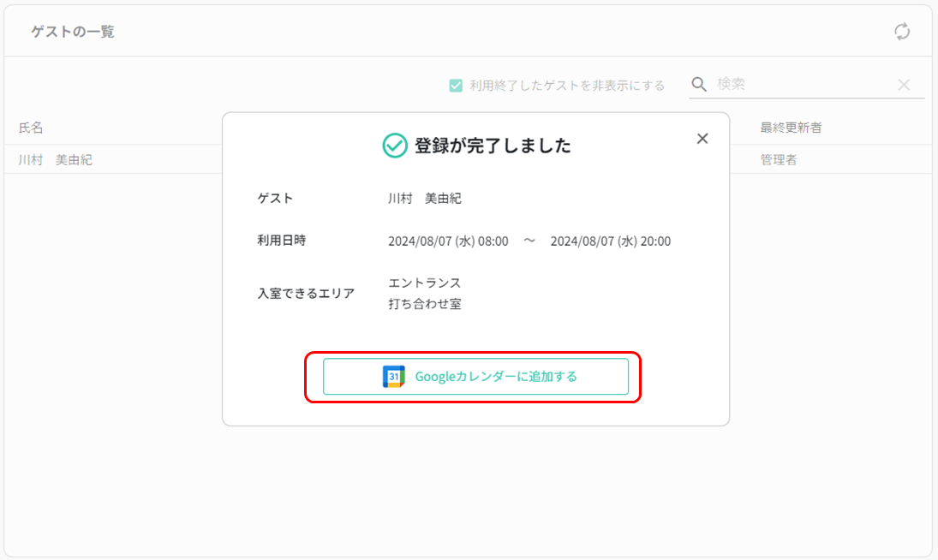Screen dimensions: 938x560
Task: Click the X icon to clear the search field
Action: (904, 84)
